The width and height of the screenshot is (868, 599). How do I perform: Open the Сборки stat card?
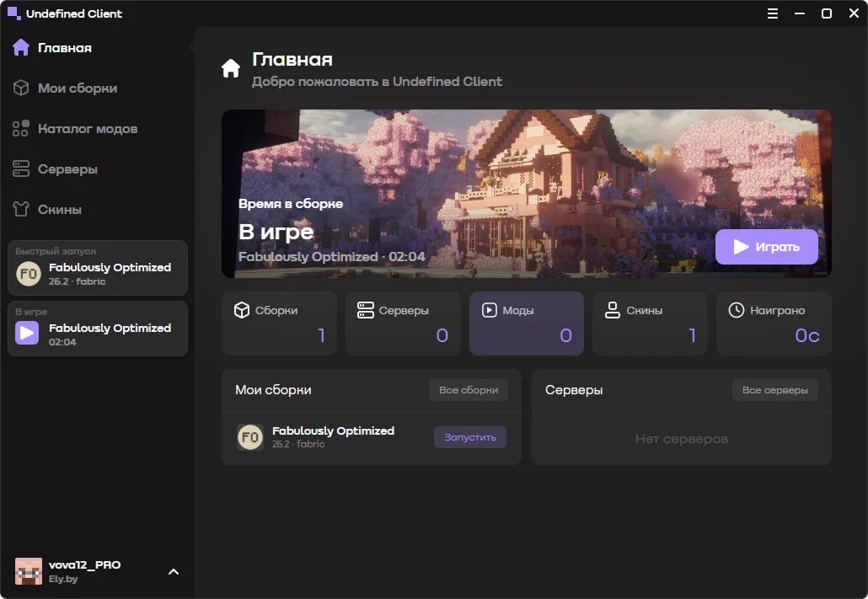tap(279, 324)
